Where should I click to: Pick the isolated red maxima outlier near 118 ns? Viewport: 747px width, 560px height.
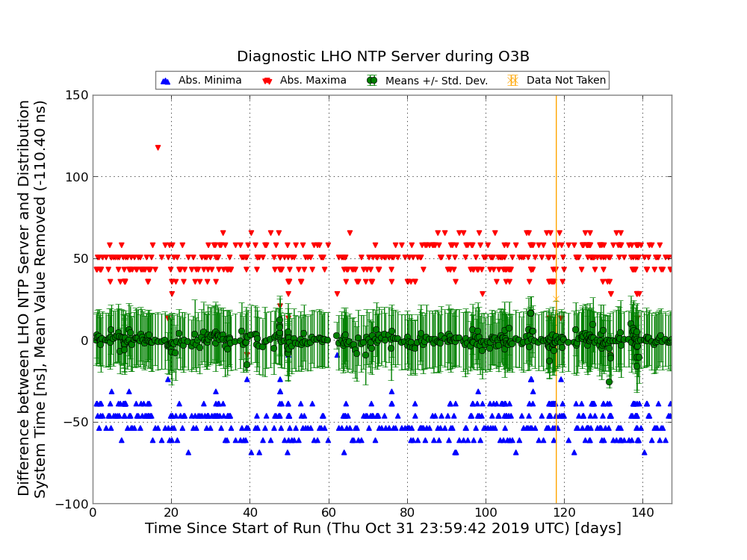(158, 148)
